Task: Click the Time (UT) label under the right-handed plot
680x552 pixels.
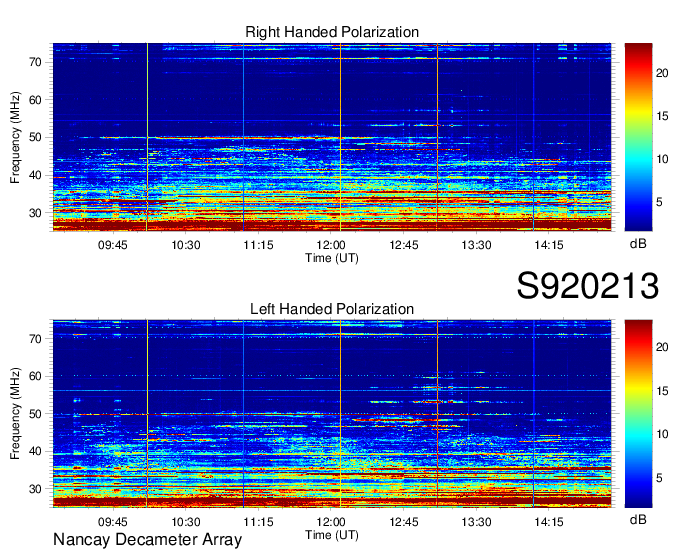Action: (332, 258)
